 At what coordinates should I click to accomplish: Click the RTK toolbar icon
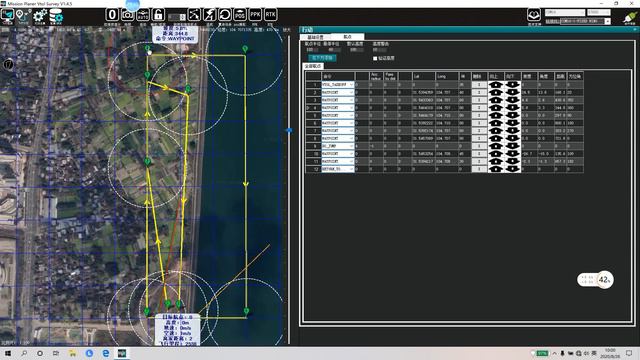pyautogui.click(x=270, y=15)
